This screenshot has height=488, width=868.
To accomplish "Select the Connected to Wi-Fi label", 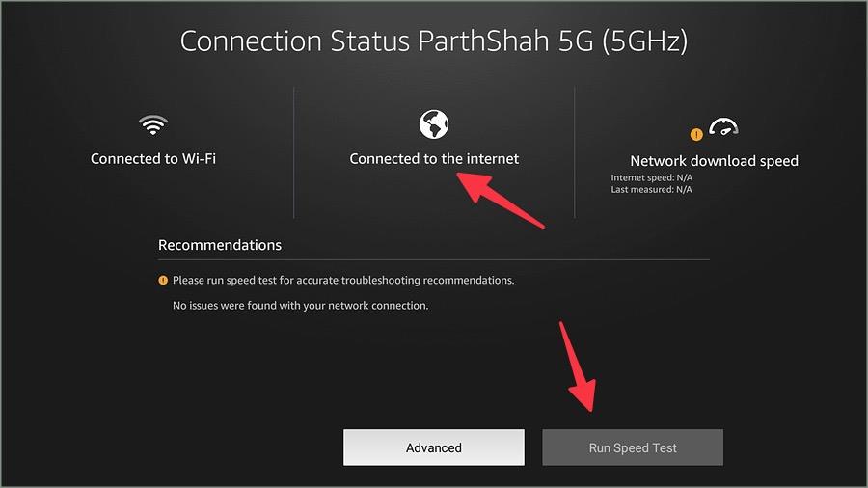I will tap(153, 159).
